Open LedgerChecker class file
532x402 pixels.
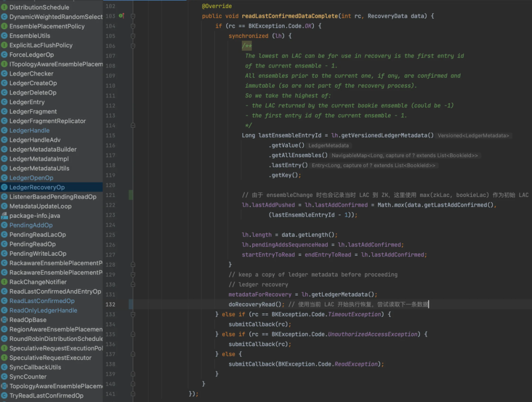coord(31,73)
